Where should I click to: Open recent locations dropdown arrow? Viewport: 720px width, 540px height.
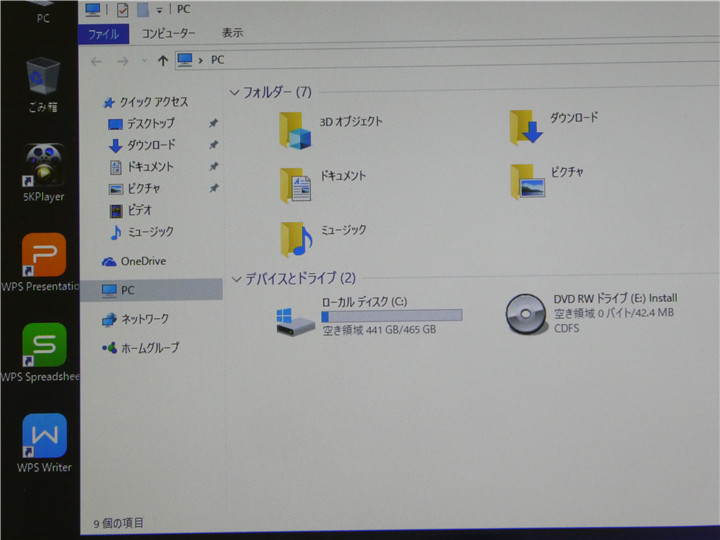click(144, 60)
